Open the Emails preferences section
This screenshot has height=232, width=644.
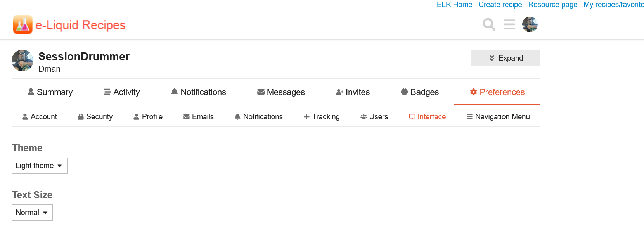coord(198,117)
